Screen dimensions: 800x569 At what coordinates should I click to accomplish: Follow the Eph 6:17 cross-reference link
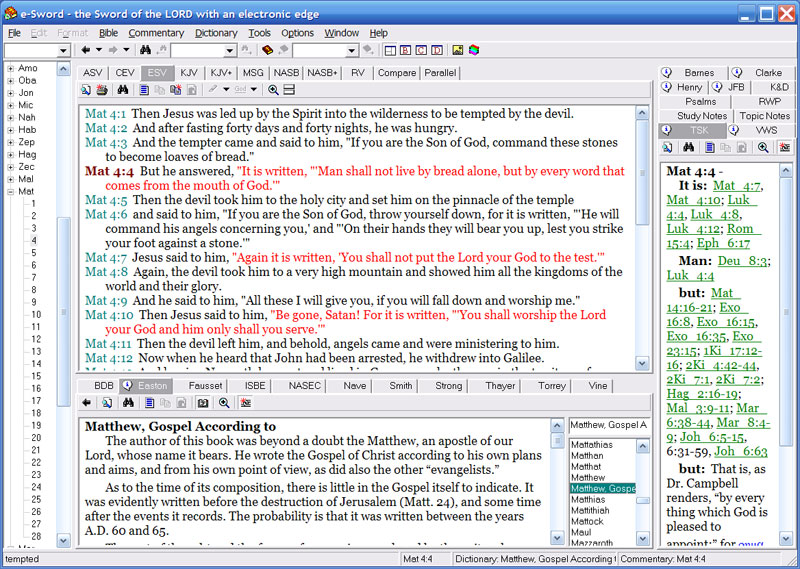(723, 243)
